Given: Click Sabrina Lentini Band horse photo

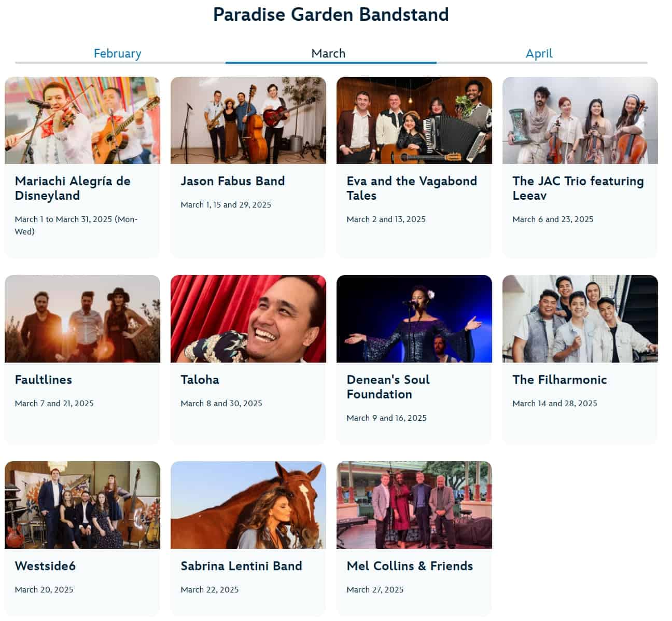Looking at the screenshot, I should pyautogui.click(x=248, y=505).
